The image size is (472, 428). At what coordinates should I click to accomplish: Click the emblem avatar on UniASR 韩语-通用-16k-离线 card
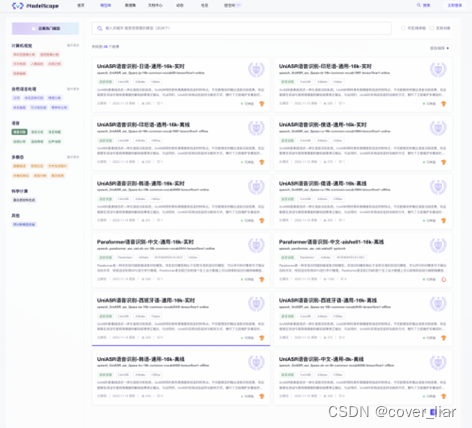coord(256,362)
